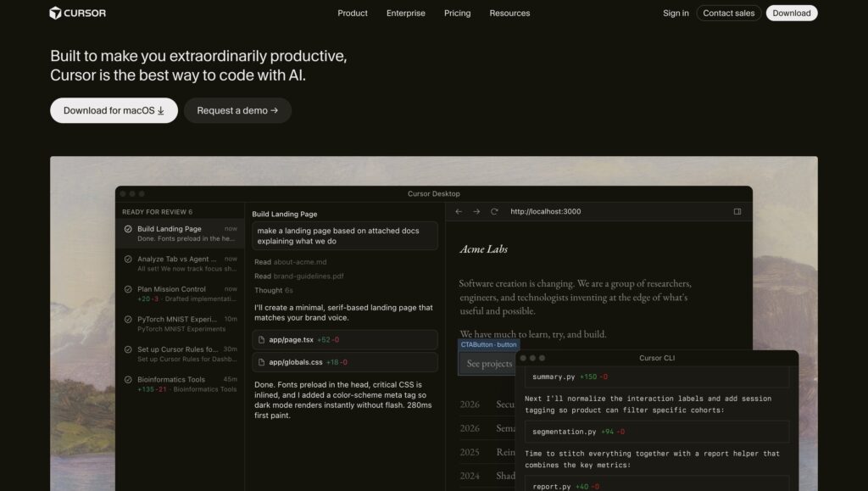Click the Cursor logo in the header
The image size is (868, 491).
(x=77, y=13)
